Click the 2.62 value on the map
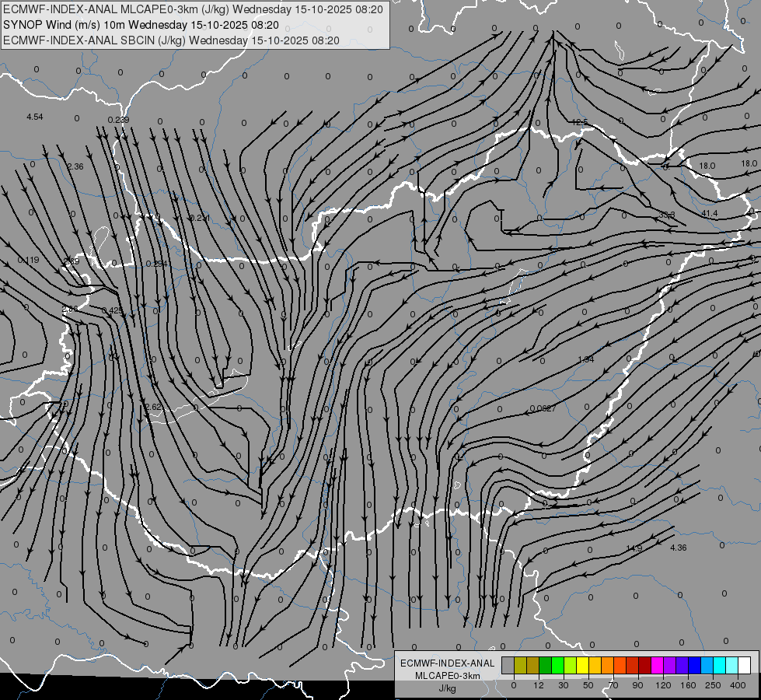 [153, 407]
